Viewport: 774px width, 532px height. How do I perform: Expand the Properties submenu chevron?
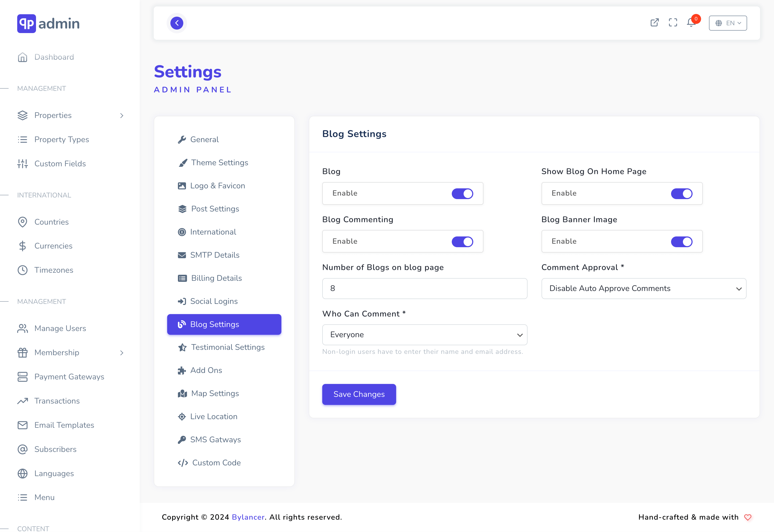pos(122,115)
